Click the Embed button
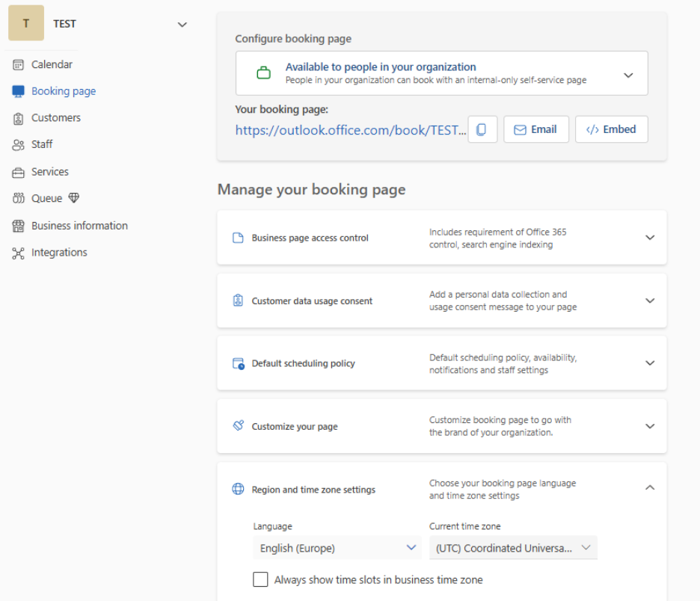 [x=611, y=129]
